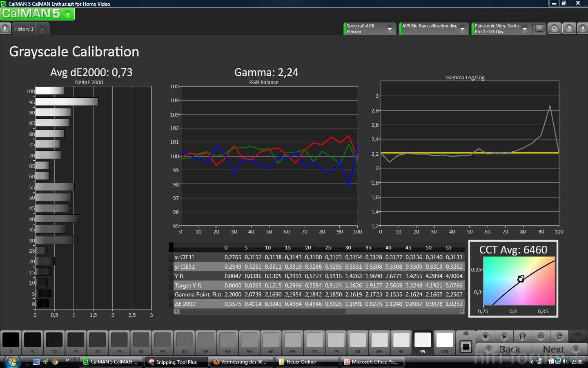Click the Gamma: 2,24 heading
Screen dimensions: 588x368
tap(266, 72)
